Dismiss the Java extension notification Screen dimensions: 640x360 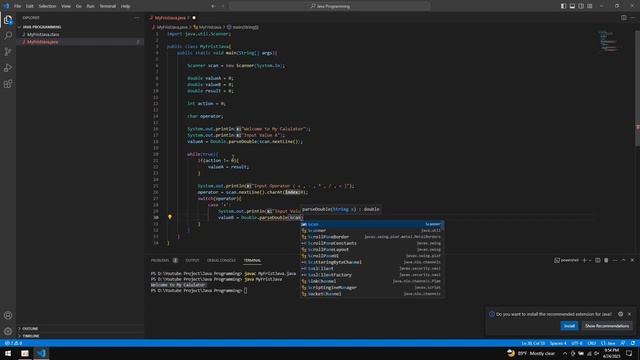(629, 314)
